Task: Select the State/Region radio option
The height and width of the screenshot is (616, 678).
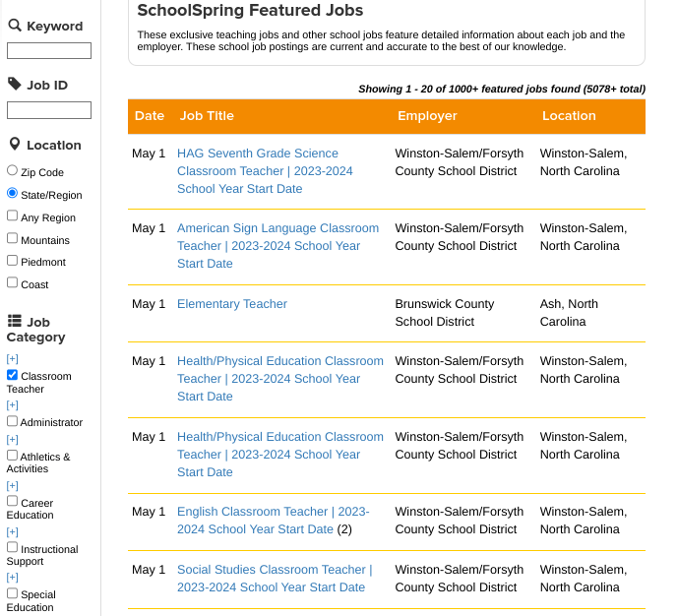Action: pyautogui.click(x=13, y=194)
